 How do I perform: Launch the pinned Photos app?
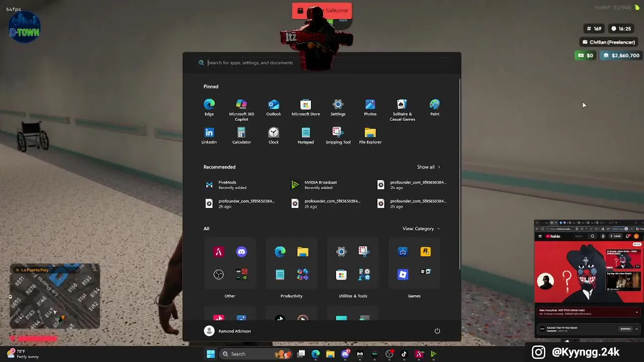[370, 107]
